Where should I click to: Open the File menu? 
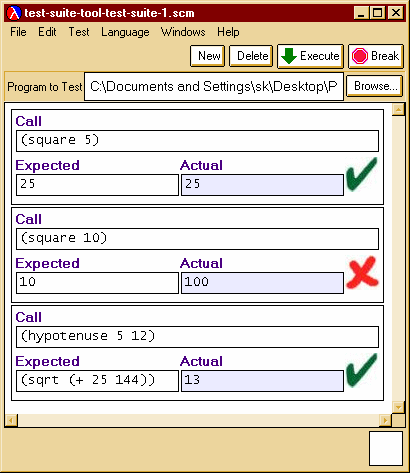[18, 32]
